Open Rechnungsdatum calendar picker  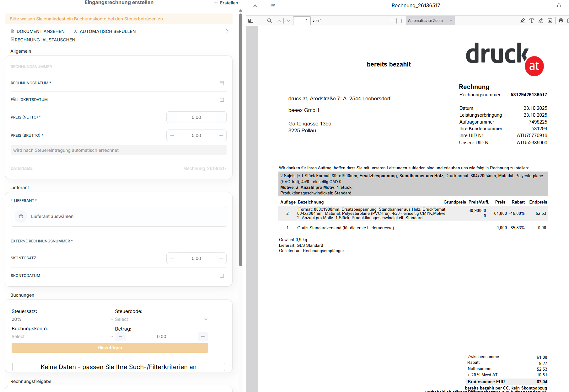pyautogui.click(x=222, y=83)
